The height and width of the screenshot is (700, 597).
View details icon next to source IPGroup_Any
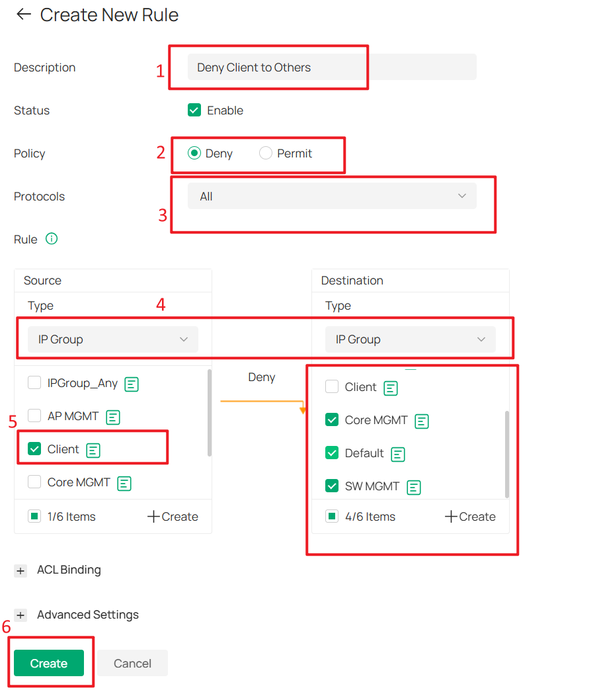(x=132, y=384)
